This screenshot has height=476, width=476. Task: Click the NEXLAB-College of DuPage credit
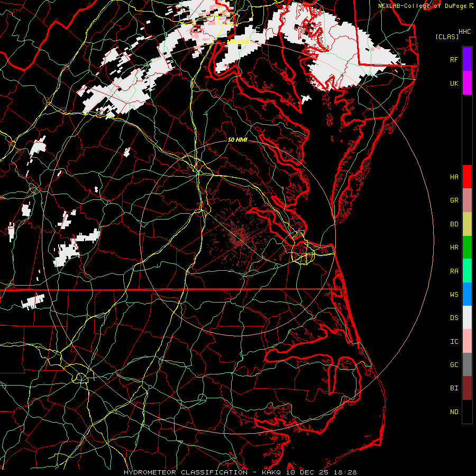click(x=425, y=6)
